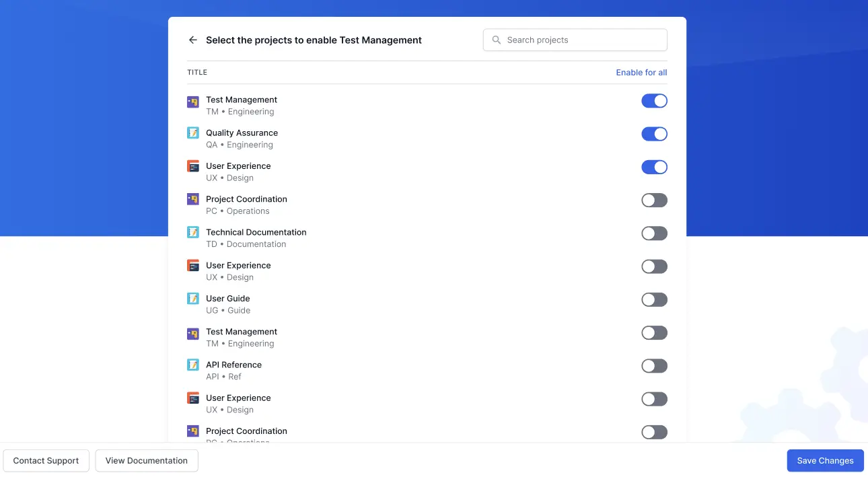Click the Project Coordination project icon
This screenshot has width=868, height=477.
coord(193,203)
